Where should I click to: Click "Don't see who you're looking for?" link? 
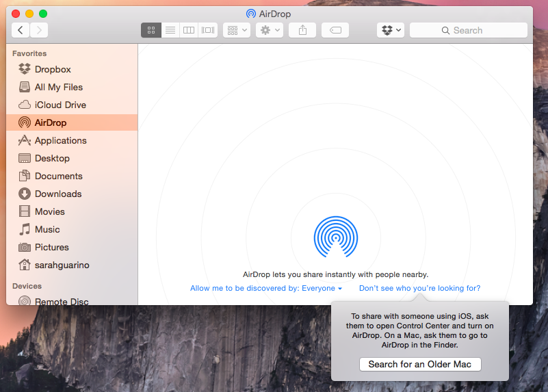[x=419, y=288]
